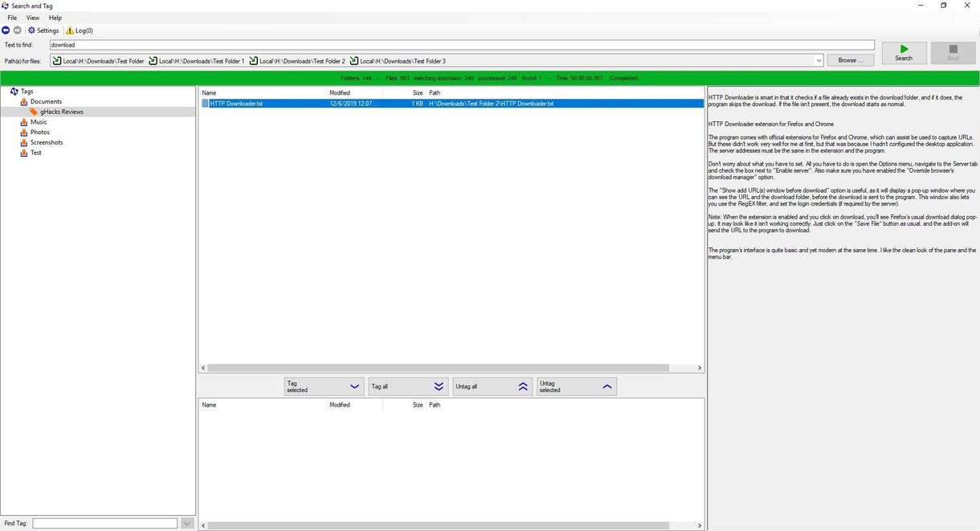980x531 pixels.
Task: Click the HTTP Downloader.txt file icon
Action: (x=205, y=104)
